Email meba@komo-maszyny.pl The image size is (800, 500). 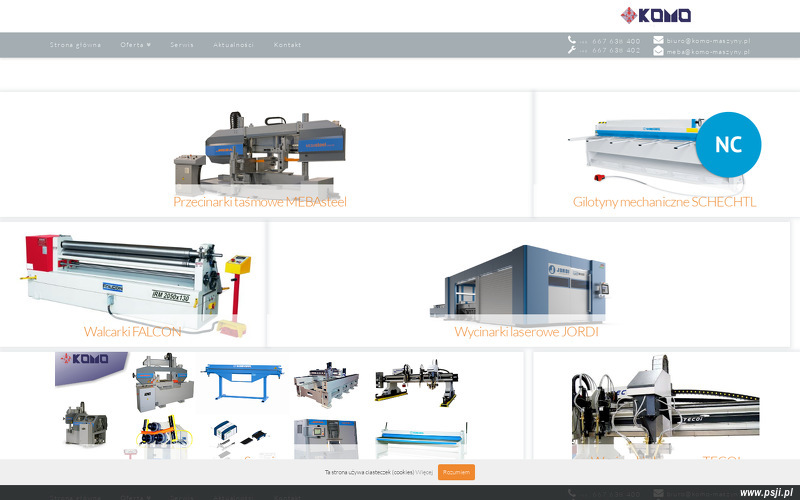pyautogui.click(x=708, y=52)
